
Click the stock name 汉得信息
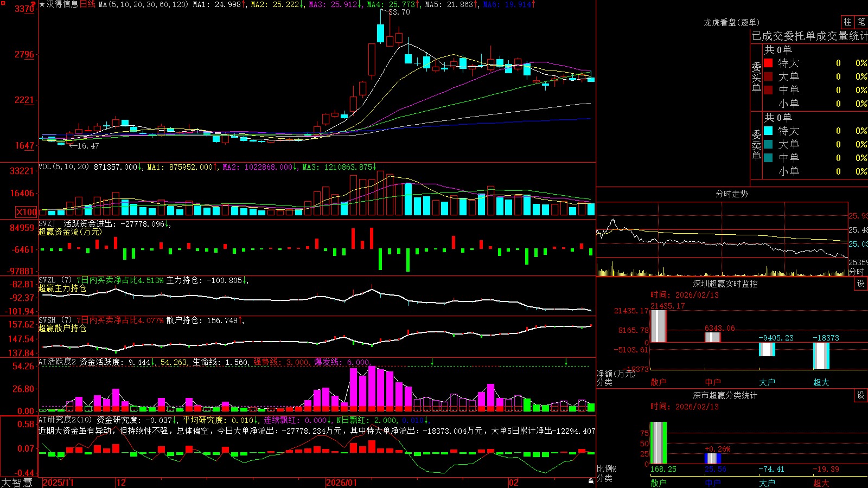(x=62, y=4)
